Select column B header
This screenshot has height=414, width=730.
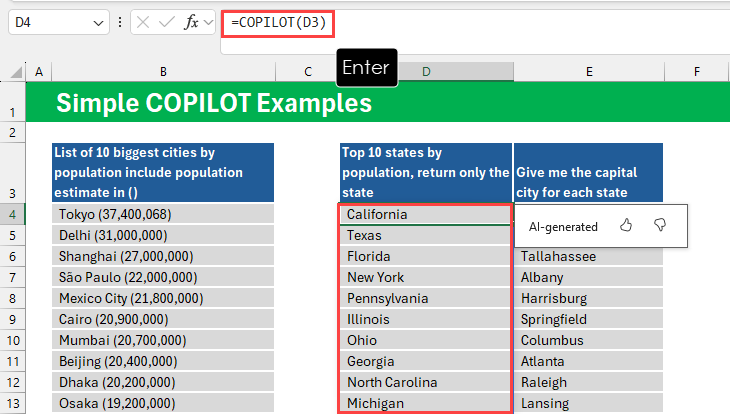click(163, 72)
